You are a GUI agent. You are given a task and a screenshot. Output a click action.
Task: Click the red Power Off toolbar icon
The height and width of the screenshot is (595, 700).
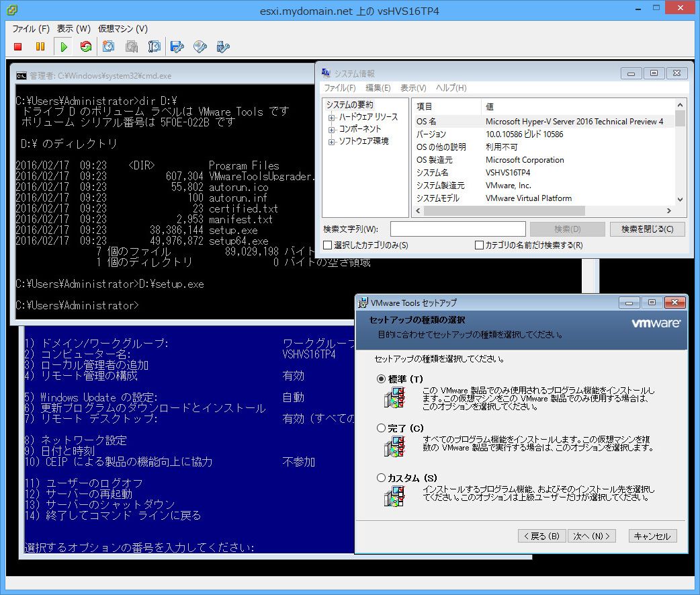click(18, 47)
